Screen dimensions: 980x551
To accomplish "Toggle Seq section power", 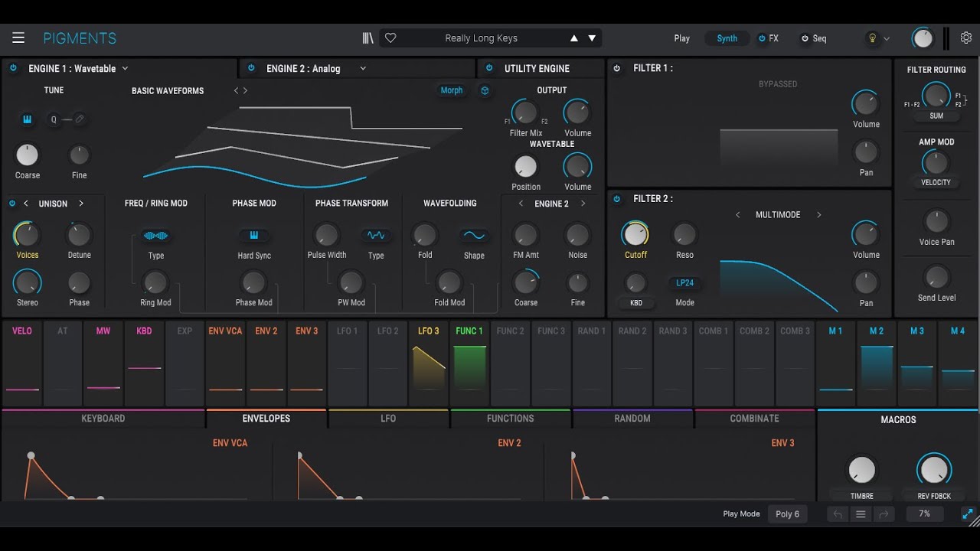I will [805, 38].
